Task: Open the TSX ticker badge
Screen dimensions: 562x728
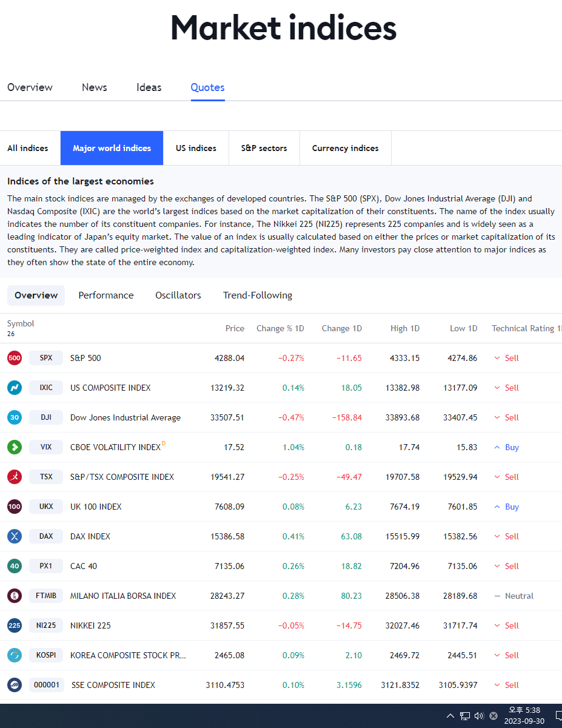Action: pos(46,477)
